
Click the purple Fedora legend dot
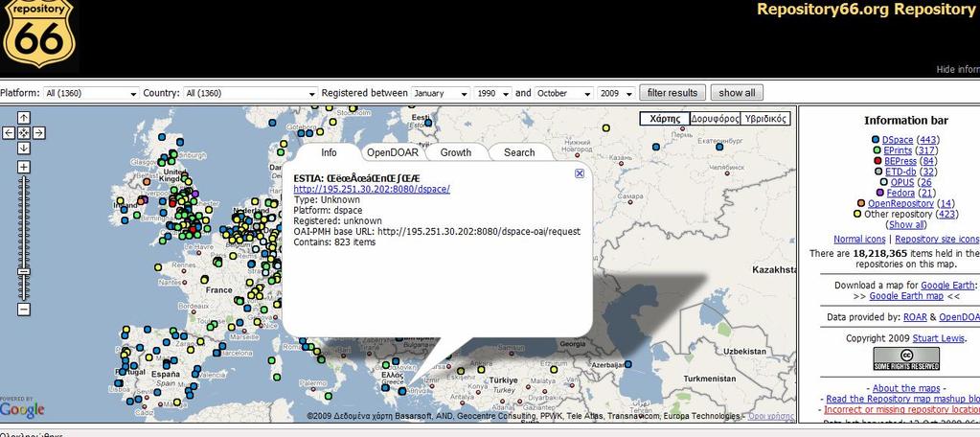coord(880,193)
